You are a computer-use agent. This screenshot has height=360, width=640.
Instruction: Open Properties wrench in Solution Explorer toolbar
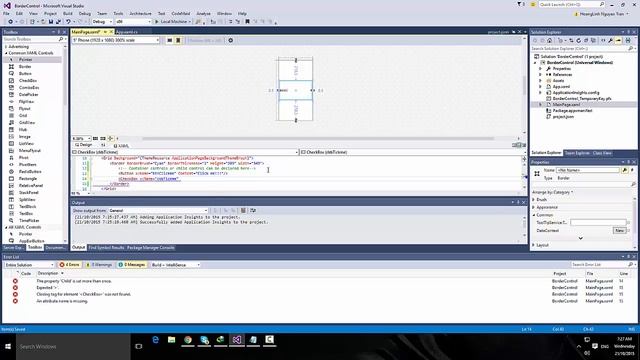pos(610,40)
